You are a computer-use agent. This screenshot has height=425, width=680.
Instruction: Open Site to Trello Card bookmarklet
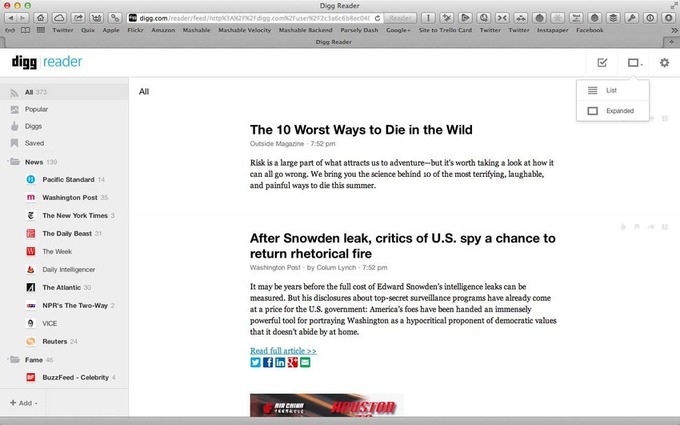445,30
